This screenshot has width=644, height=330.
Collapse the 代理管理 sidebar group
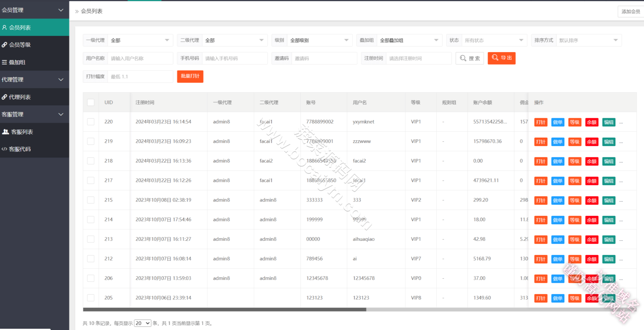34,79
